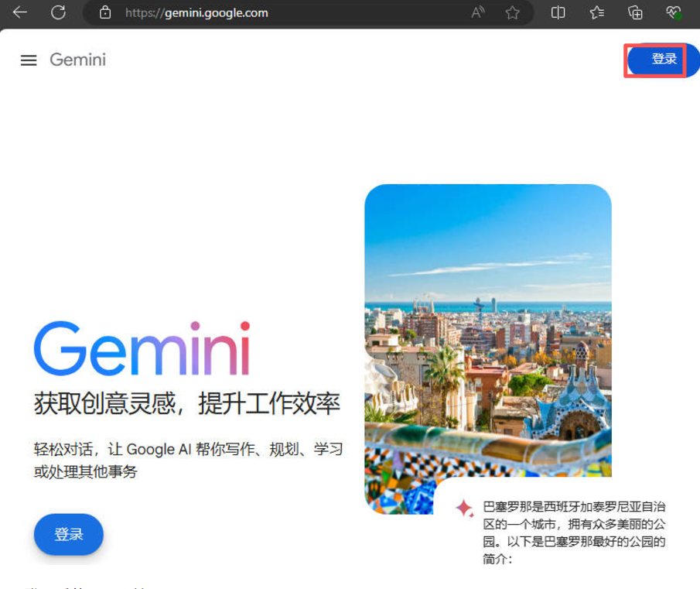Open the Favorites list icon
The width and height of the screenshot is (700, 589).
(x=597, y=12)
